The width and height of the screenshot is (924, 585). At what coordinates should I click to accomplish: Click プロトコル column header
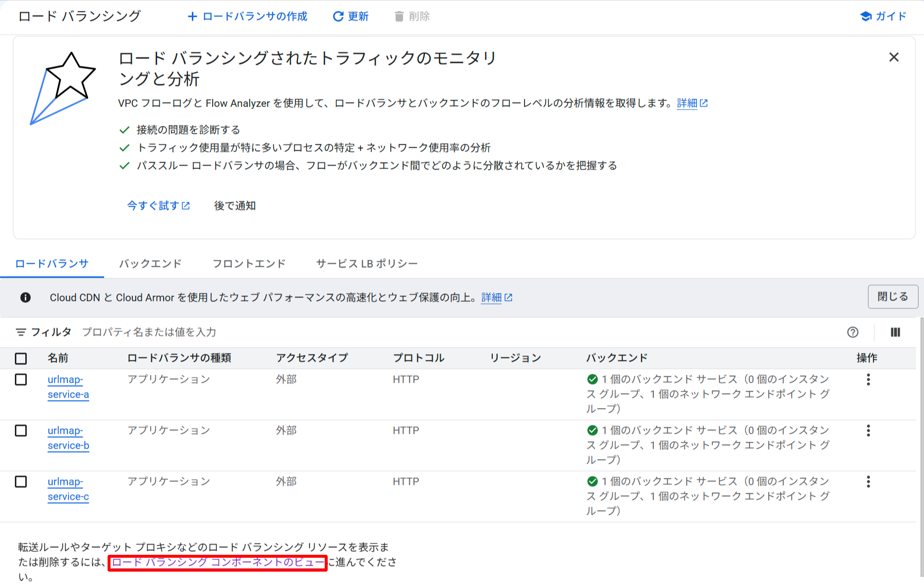(x=418, y=358)
